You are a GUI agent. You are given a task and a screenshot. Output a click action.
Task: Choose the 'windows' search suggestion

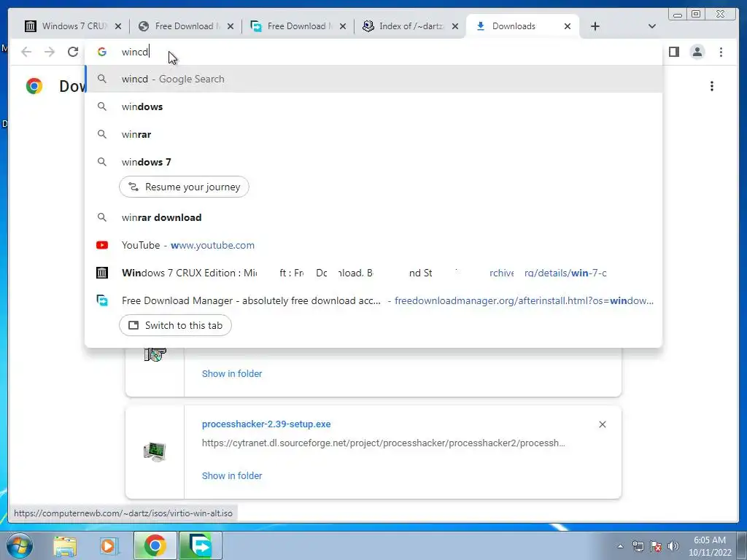coord(373,106)
